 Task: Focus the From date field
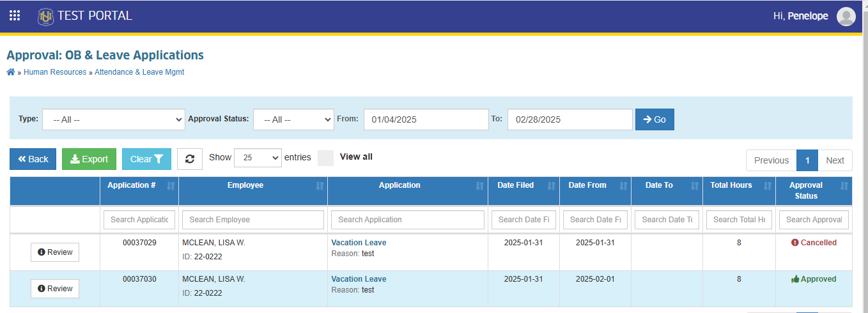click(426, 119)
